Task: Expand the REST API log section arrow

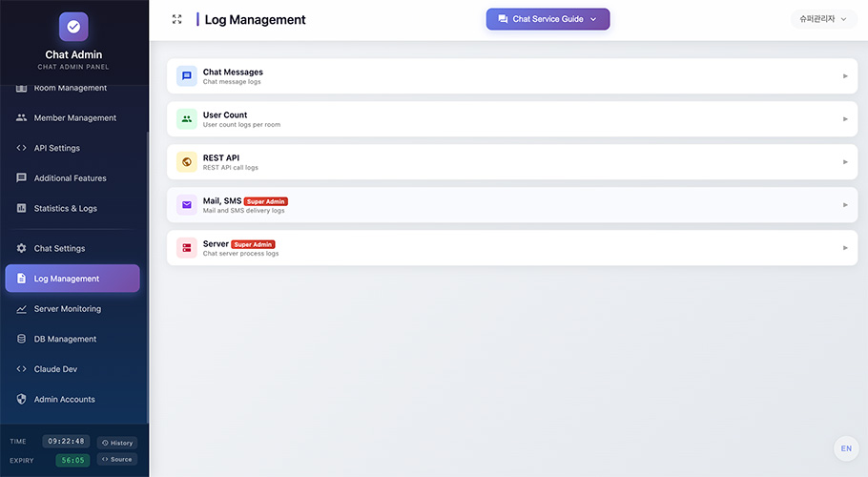Action: (x=845, y=162)
